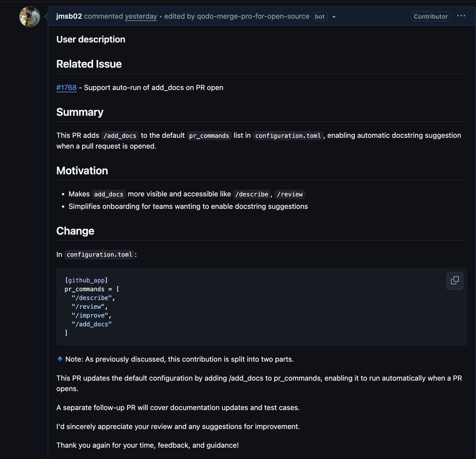Expand edit history with the caret arrow

334,17
